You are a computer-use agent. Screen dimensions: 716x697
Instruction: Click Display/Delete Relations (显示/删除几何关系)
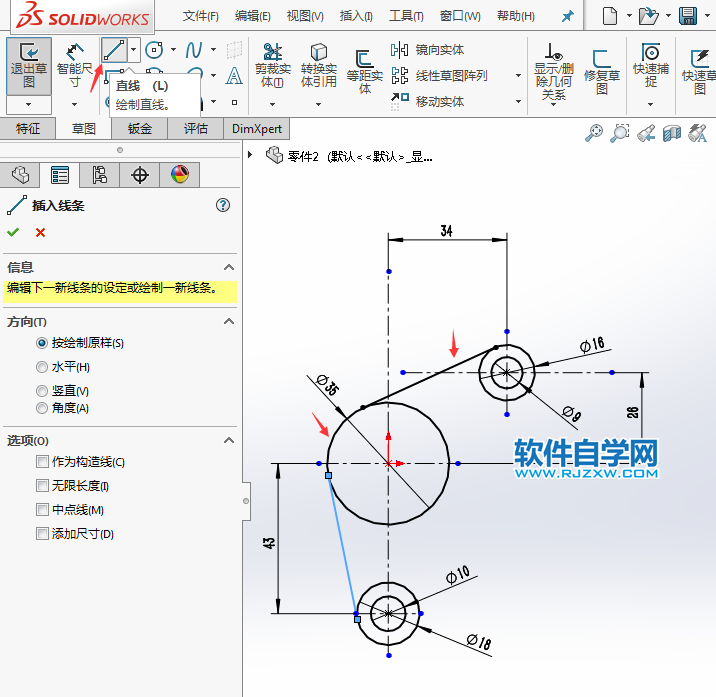coord(553,72)
